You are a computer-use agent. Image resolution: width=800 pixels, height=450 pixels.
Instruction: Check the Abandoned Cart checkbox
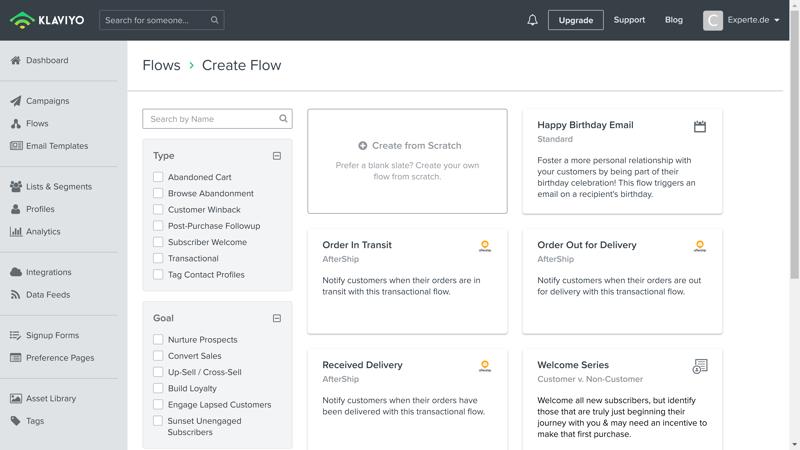pos(158,177)
